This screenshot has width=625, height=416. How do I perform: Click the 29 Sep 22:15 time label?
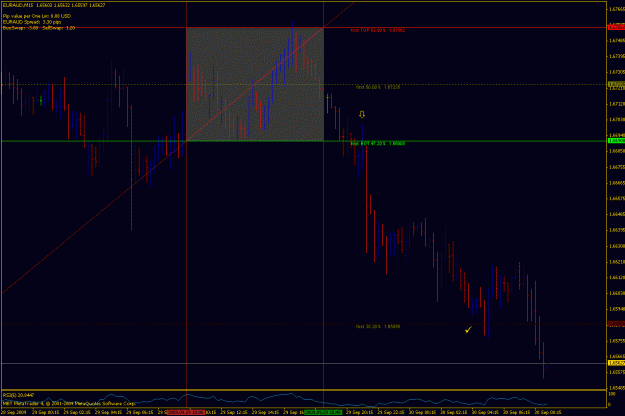[x=391, y=412]
